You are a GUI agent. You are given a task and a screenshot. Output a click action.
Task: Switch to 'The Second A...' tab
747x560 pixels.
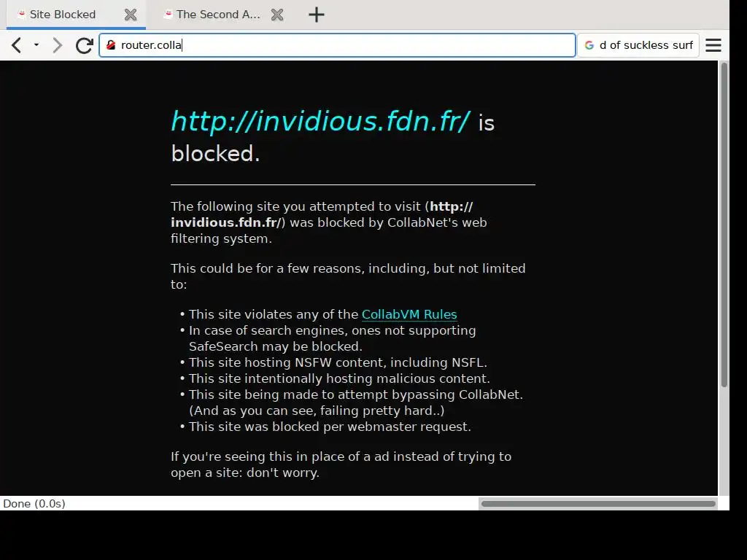pos(219,15)
